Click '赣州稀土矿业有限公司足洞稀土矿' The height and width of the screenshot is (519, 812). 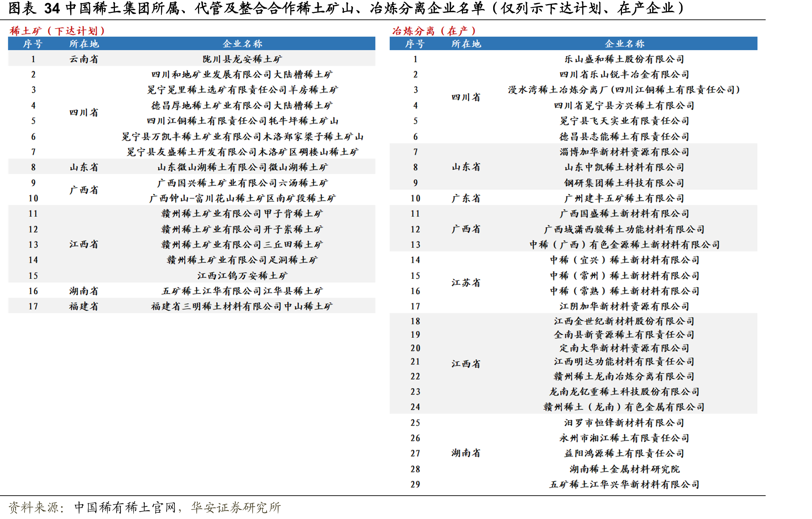[242, 260]
